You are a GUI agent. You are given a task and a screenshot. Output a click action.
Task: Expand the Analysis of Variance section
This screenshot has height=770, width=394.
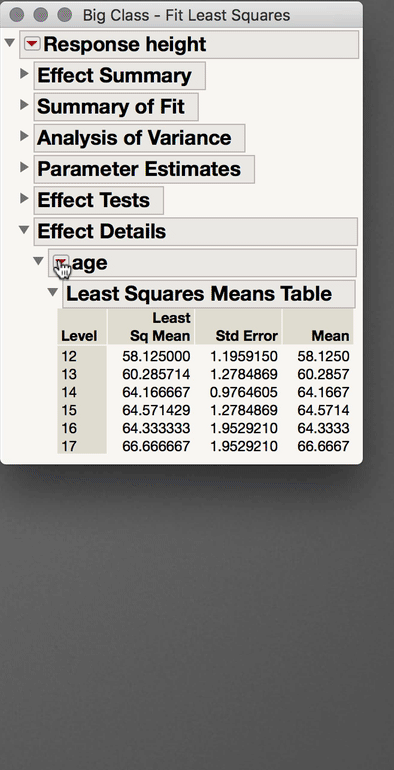click(x=24, y=137)
